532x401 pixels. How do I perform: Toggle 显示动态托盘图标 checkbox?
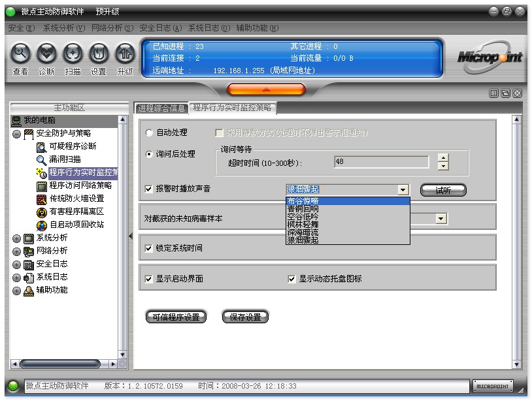291,279
